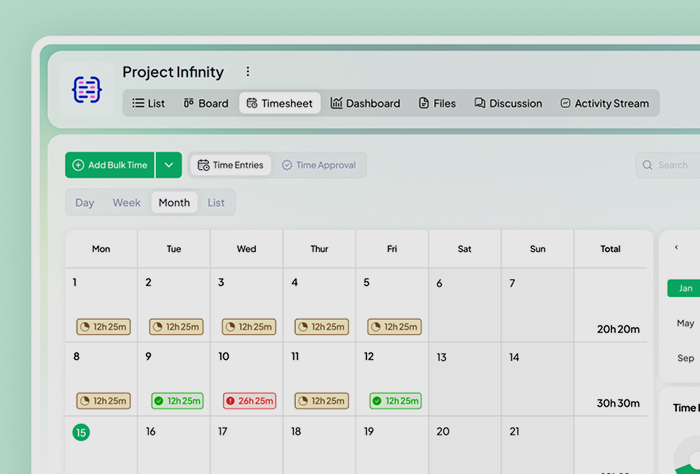Open the pending 12h25m entry on day 8
Screen dimensions: 700x474
[103, 401]
